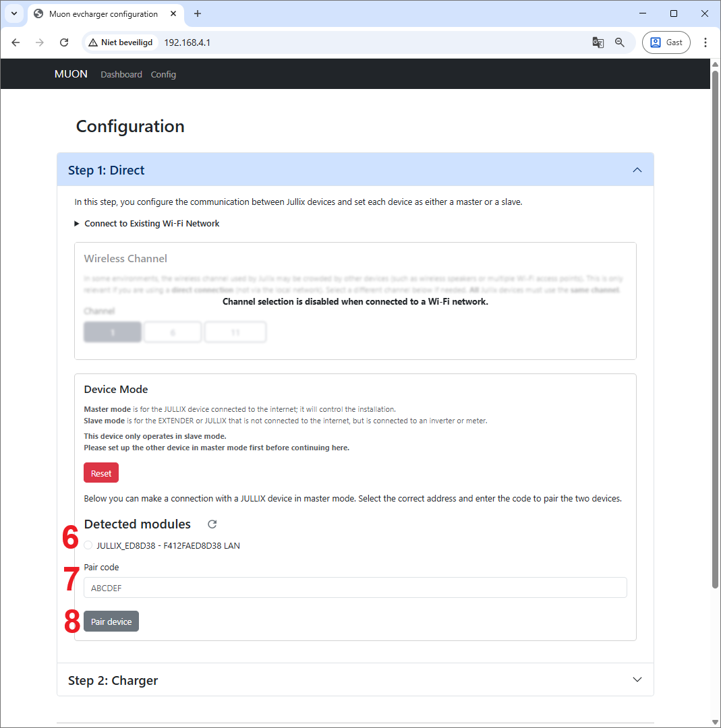
Task: Click the 'Niet beveiligd' security warning
Action: (121, 42)
